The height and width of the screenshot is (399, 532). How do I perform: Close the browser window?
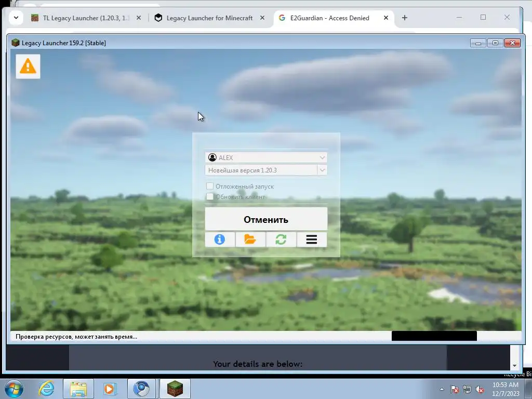pyautogui.click(x=507, y=17)
